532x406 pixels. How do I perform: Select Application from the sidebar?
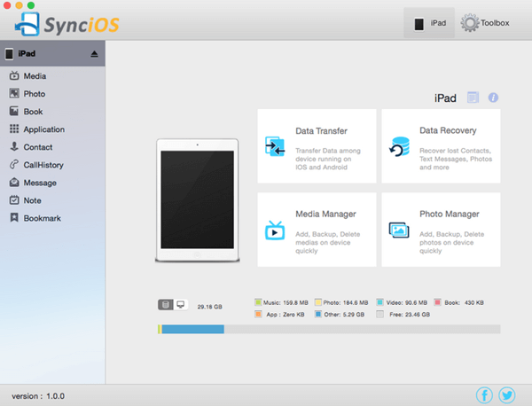point(43,129)
